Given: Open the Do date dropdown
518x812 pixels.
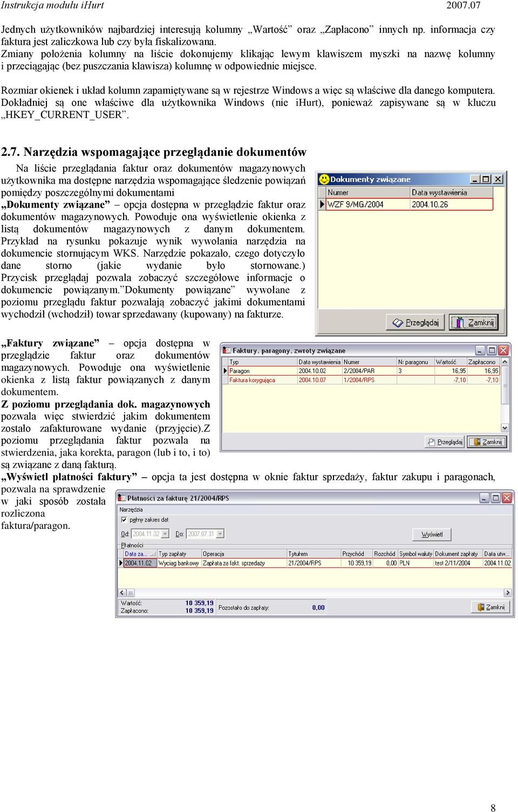Looking at the screenshot, I should [x=220, y=534].
